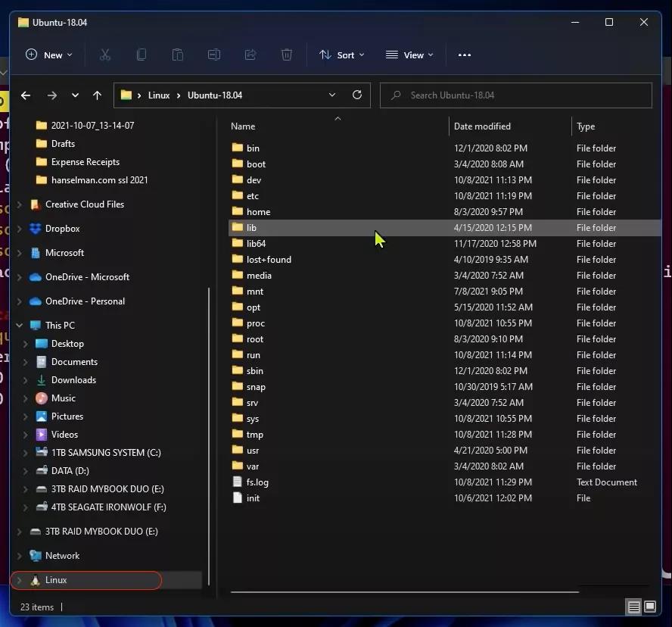This screenshot has height=627, width=672.
Task: Expand the Dropbox tree node
Action: click(x=19, y=229)
